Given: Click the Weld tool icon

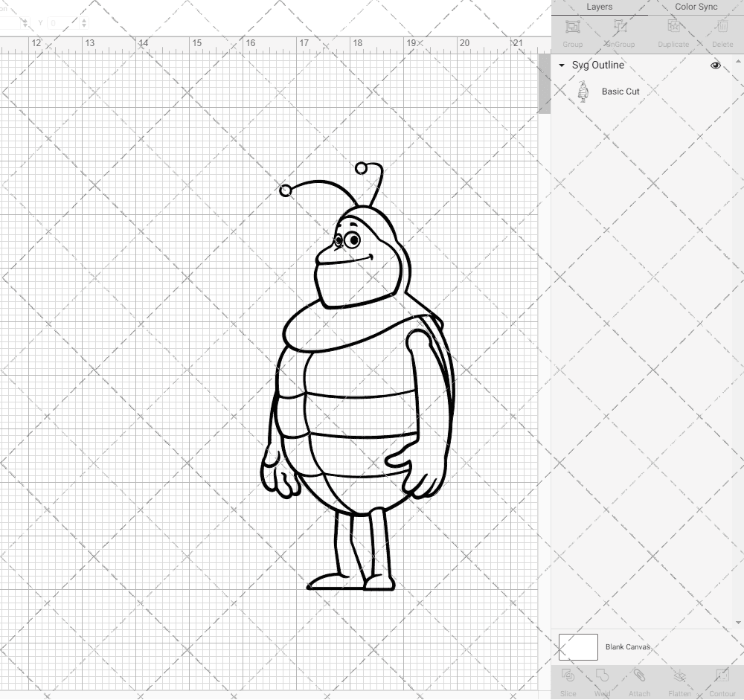Looking at the screenshot, I should click(602, 675).
